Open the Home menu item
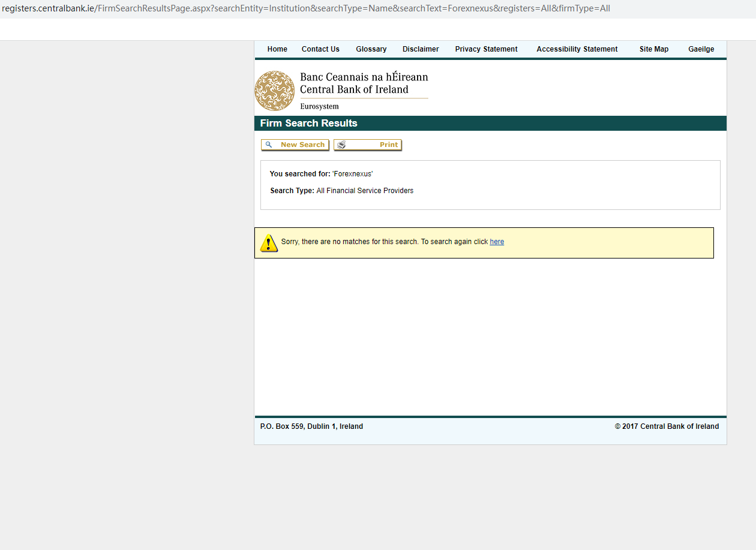The width and height of the screenshot is (756, 550). (x=277, y=49)
